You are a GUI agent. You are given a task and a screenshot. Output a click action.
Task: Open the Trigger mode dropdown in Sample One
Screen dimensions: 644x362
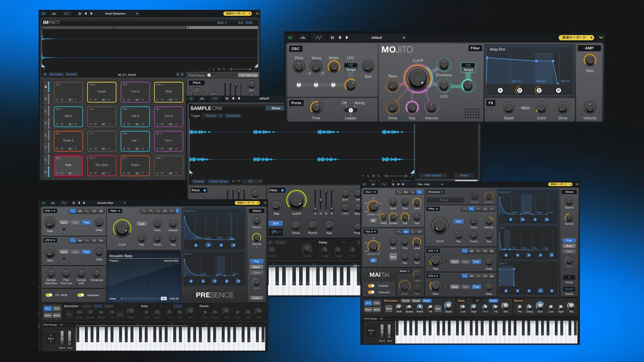(213, 116)
